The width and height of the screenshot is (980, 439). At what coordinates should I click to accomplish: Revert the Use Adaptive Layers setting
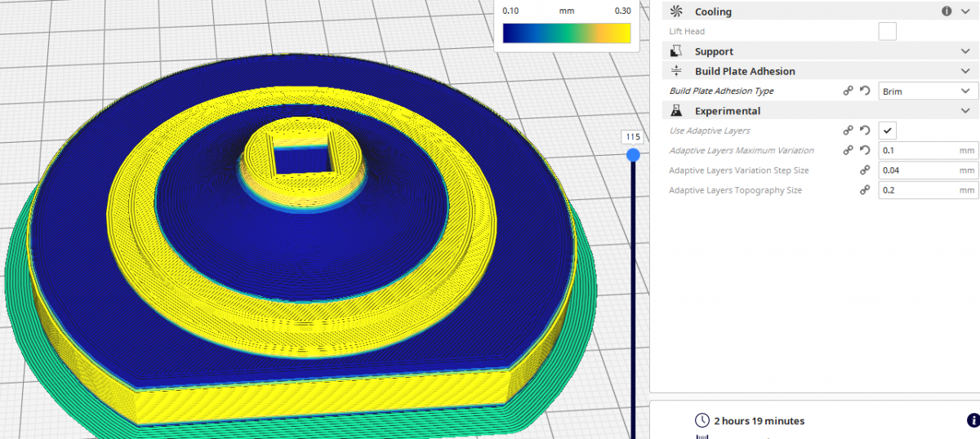pyautogui.click(x=864, y=131)
